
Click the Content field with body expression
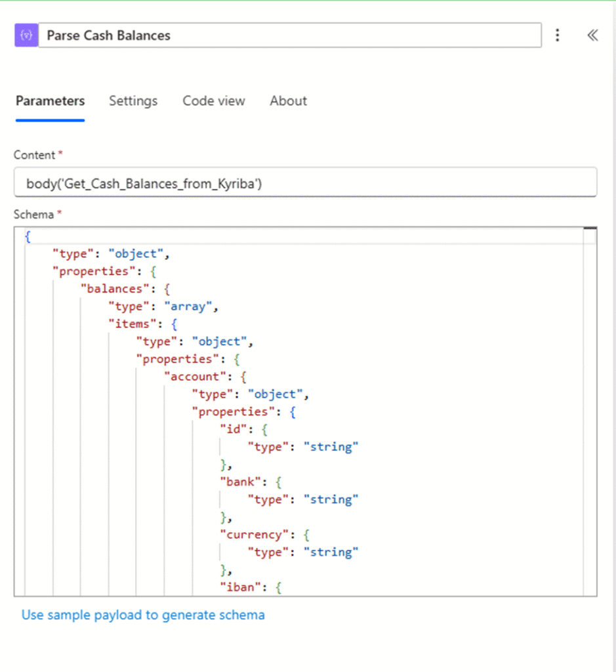(x=305, y=183)
